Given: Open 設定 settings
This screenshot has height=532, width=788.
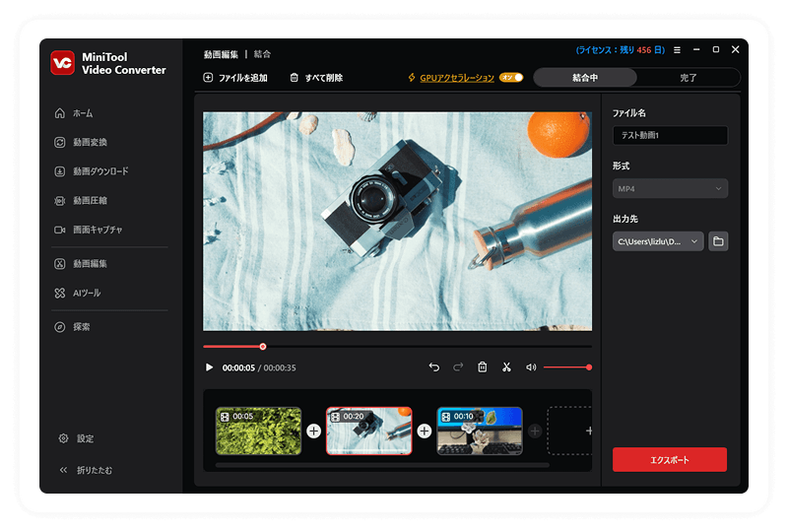Looking at the screenshot, I should (77, 438).
